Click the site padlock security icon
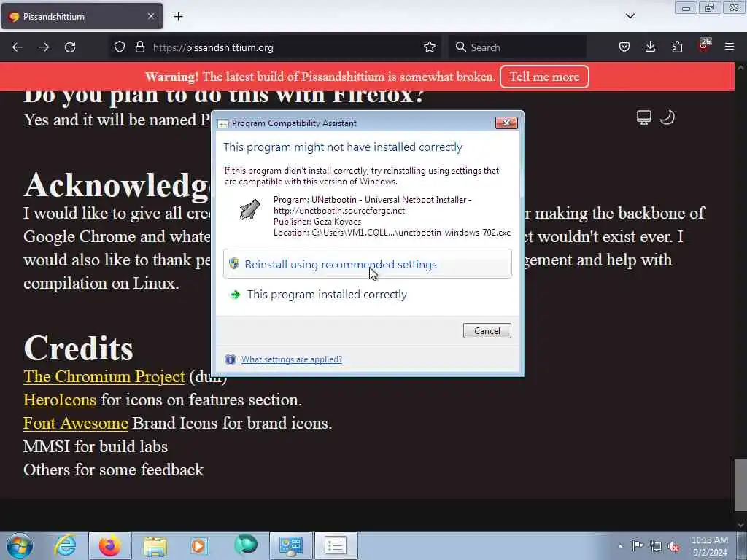 (x=139, y=47)
